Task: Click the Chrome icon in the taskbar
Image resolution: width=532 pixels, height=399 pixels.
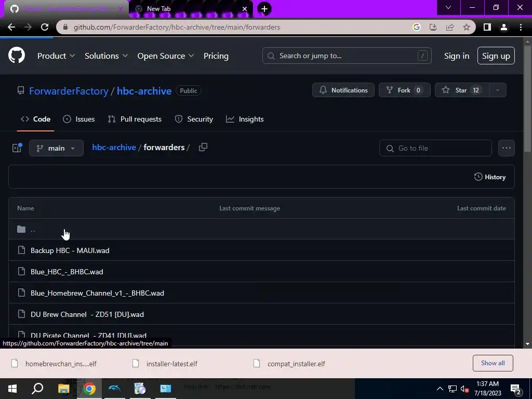Action: tap(89, 389)
